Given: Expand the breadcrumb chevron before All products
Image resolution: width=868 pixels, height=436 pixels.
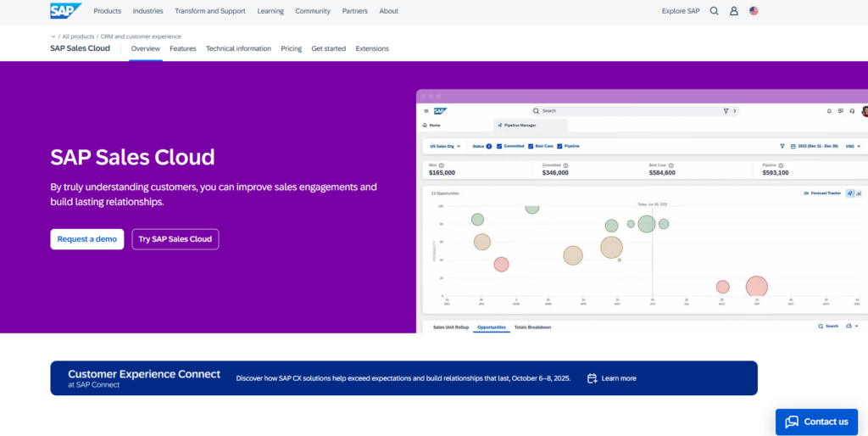Looking at the screenshot, I should 53,36.
